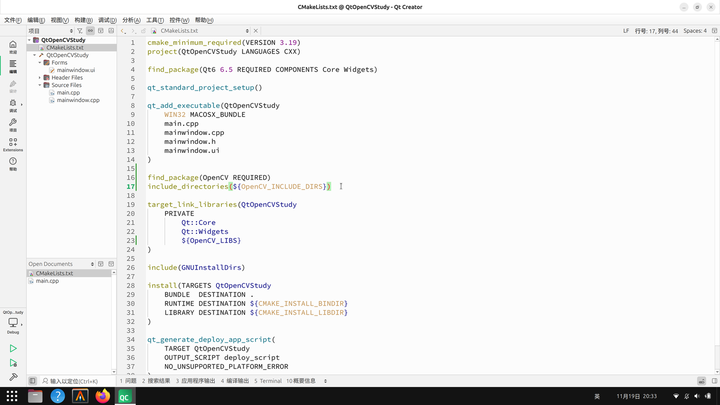Open filter tree icon in Projects panel
This screenshot has width=720, height=405.
coord(80,31)
